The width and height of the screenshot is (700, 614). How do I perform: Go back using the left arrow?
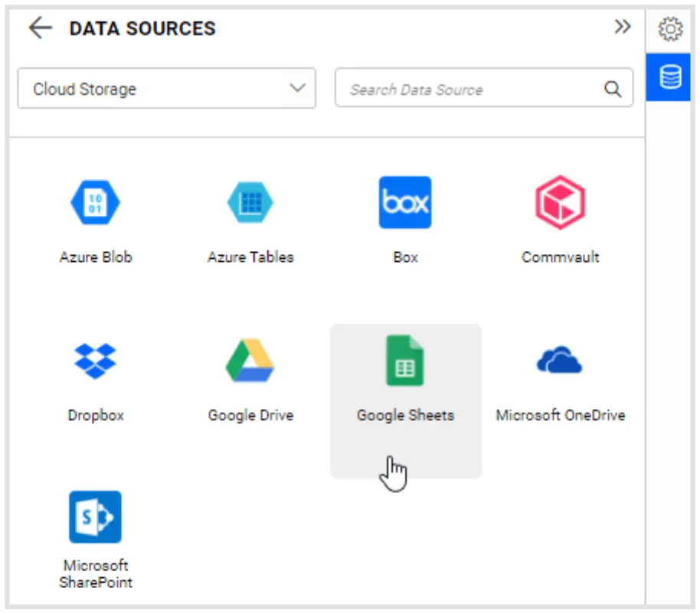point(40,28)
